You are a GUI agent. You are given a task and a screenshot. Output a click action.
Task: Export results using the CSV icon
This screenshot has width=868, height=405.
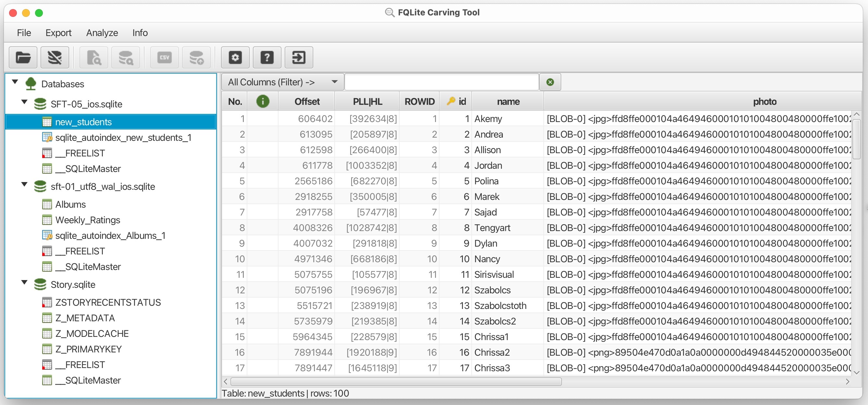[164, 57]
